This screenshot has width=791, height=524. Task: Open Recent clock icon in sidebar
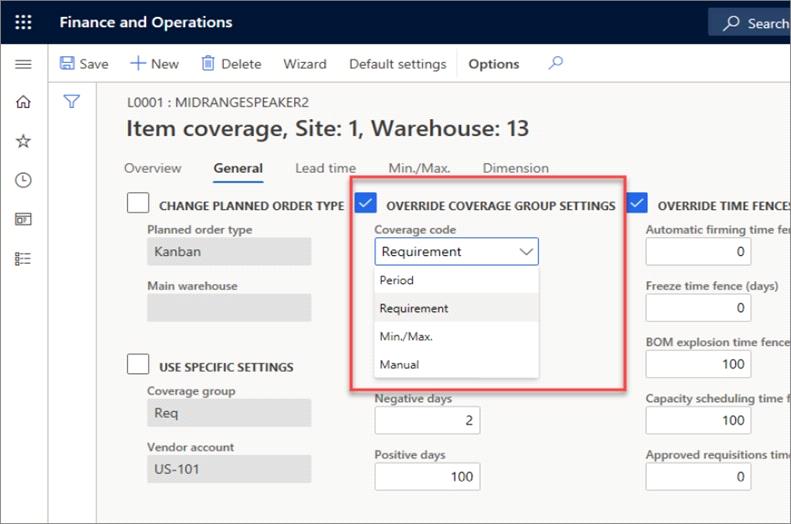[23, 180]
